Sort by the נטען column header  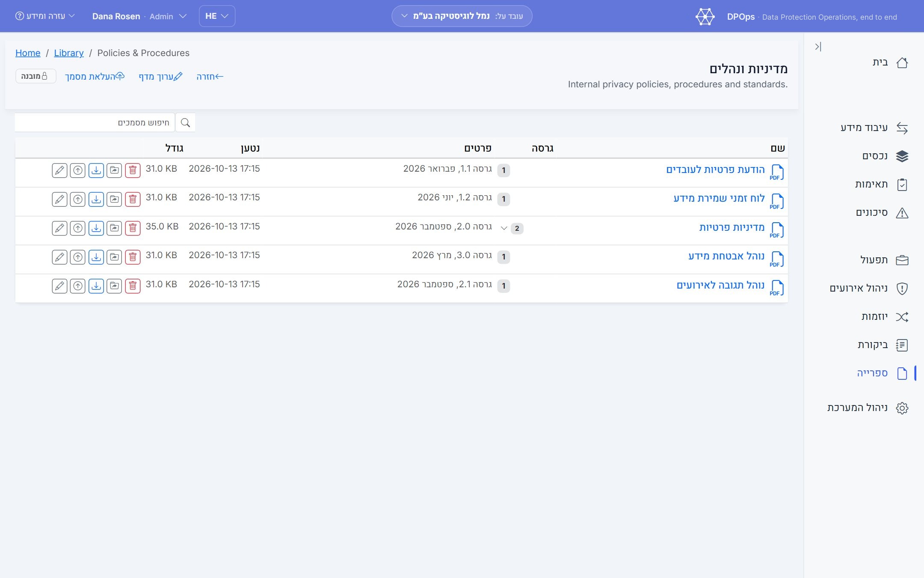click(x=250, y=148)
